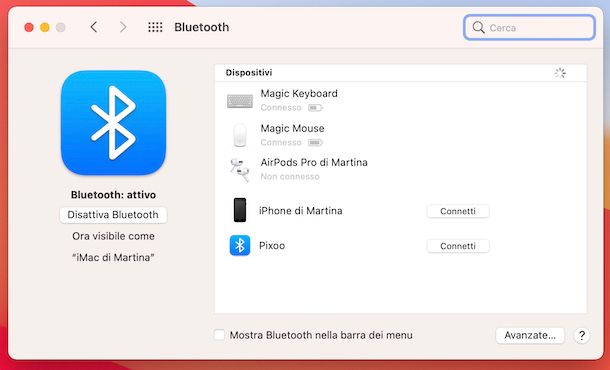610x370 pixels.
Task: Close the window with red button
Action: point(29,27)
